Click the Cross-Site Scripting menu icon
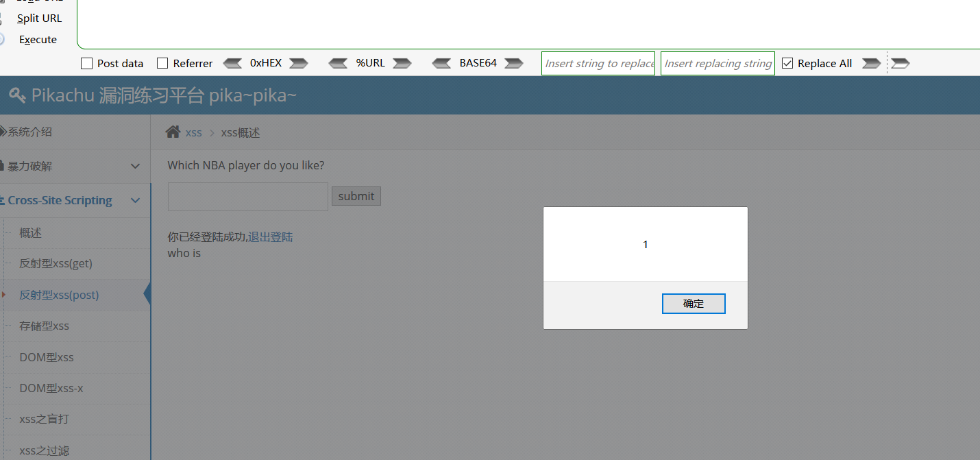The width and height of the screenshot is (980, 460). [3, 200]
